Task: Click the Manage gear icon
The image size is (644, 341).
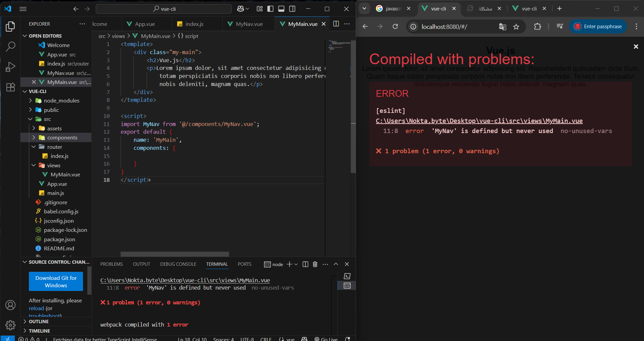Action: click(x=10, y=325)
